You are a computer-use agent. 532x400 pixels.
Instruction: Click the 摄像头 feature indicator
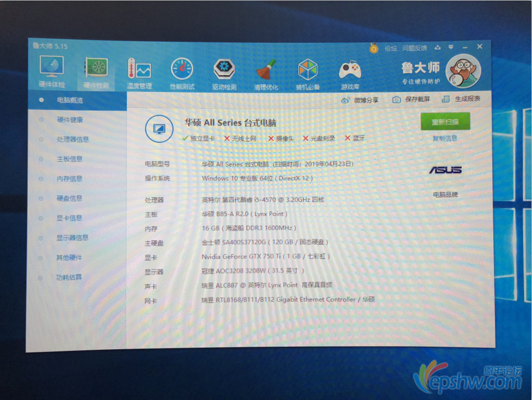[281, 138]
